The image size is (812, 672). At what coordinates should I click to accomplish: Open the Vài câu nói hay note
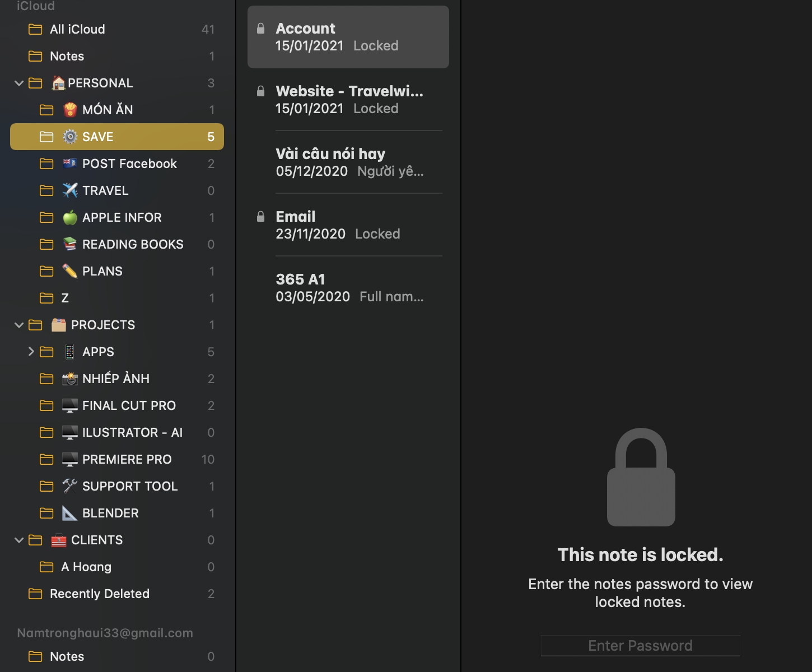[x=348, y=162]
